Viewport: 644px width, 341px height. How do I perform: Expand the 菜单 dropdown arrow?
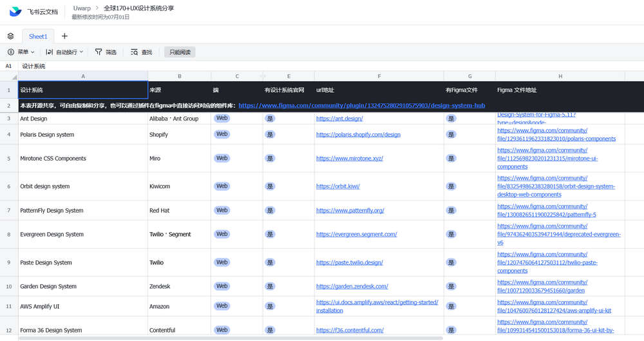point(33,52)
